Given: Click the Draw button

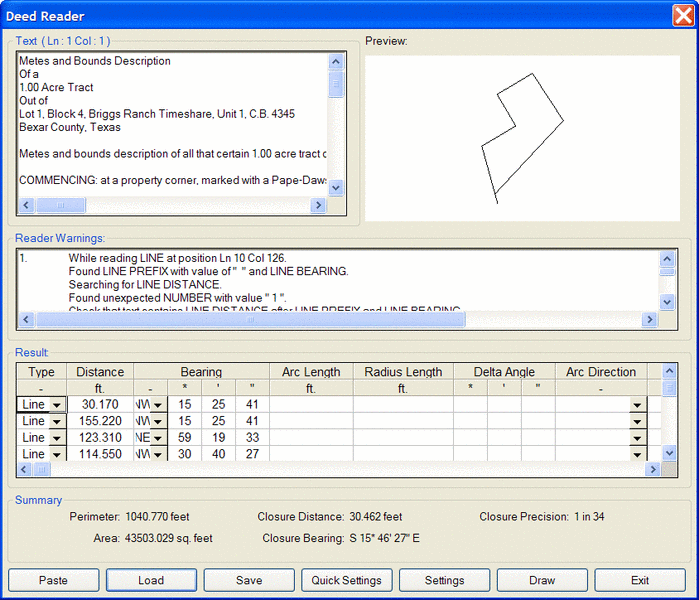Looking at the screenshot, I should [542, 580].
